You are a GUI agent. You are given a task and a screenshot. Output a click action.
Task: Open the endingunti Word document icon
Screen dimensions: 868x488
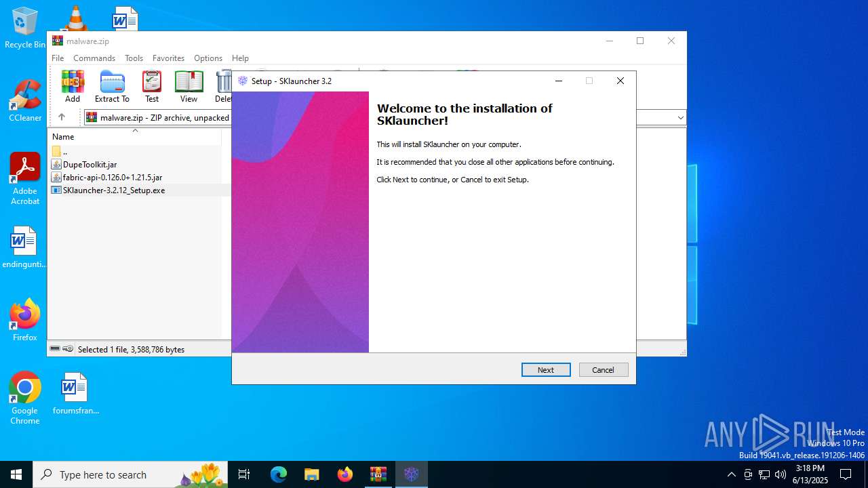tap(24, 247)
